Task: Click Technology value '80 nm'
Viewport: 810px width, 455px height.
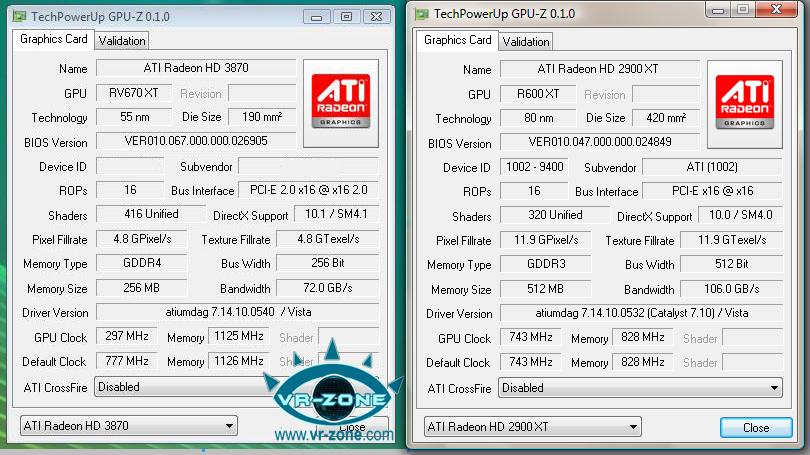Action: click(x=538, y=118)
